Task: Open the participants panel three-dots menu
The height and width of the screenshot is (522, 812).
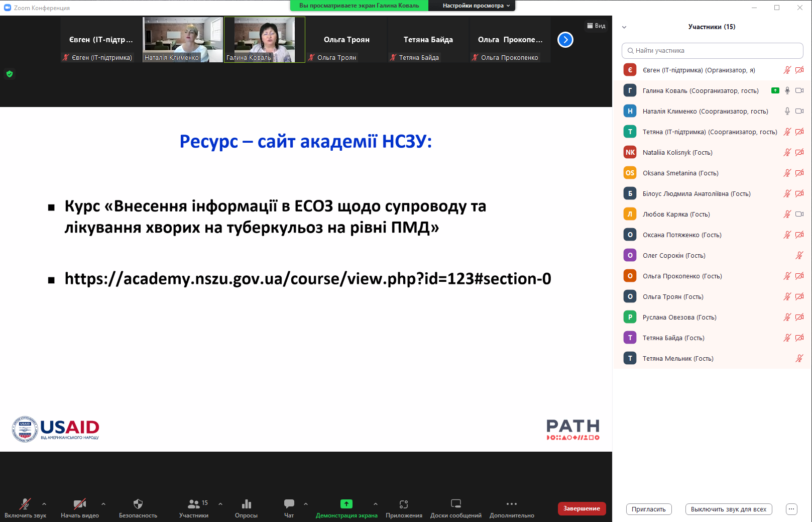Action: [x=791, y=509]
